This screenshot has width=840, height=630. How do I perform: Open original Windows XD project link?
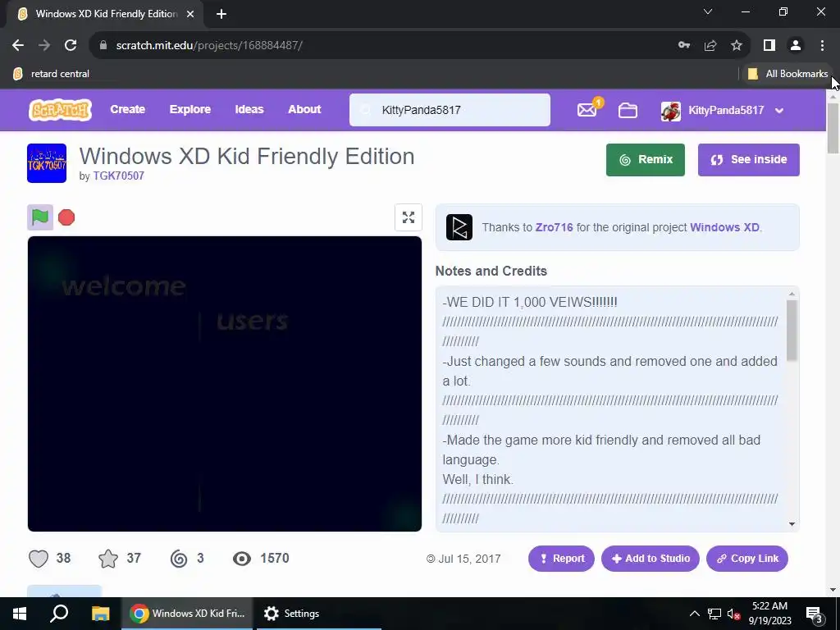[724, 227]
